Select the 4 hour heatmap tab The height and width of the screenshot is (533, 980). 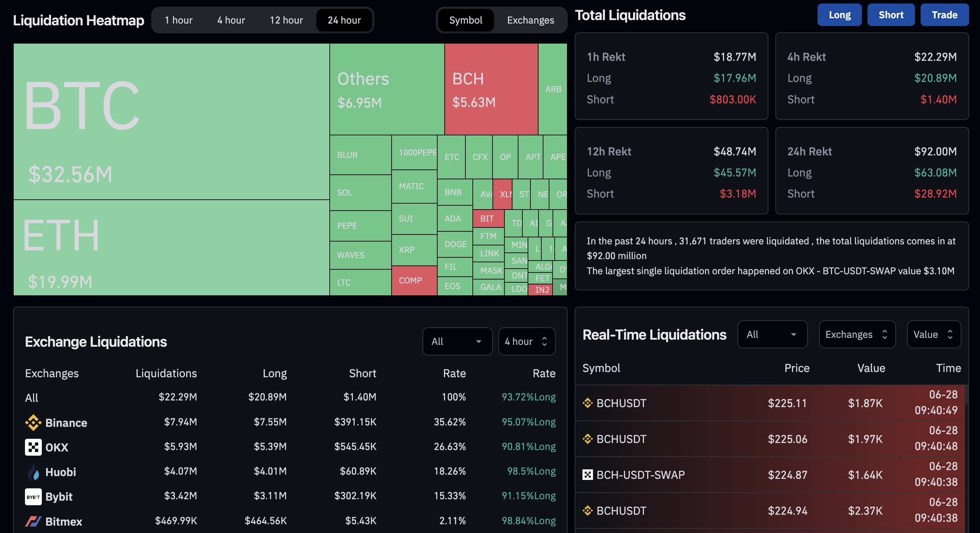[x=231, y=20]
